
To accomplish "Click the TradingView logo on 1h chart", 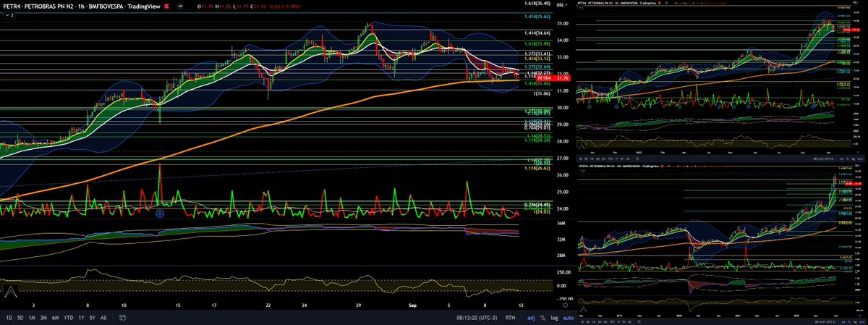I will point(10,292).
